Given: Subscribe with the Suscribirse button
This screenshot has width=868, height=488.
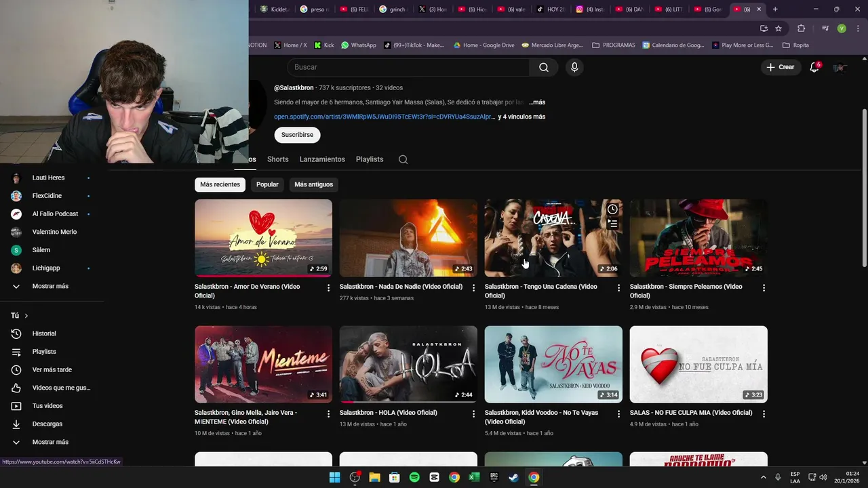Looking at the screenshot, I should click(x=297, y=135).
